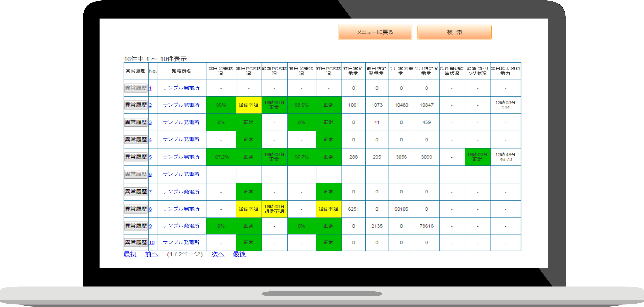The width and height of the screenshot is (644, 307).
Task: Open plant number link 8
Action: pos(150,209)
